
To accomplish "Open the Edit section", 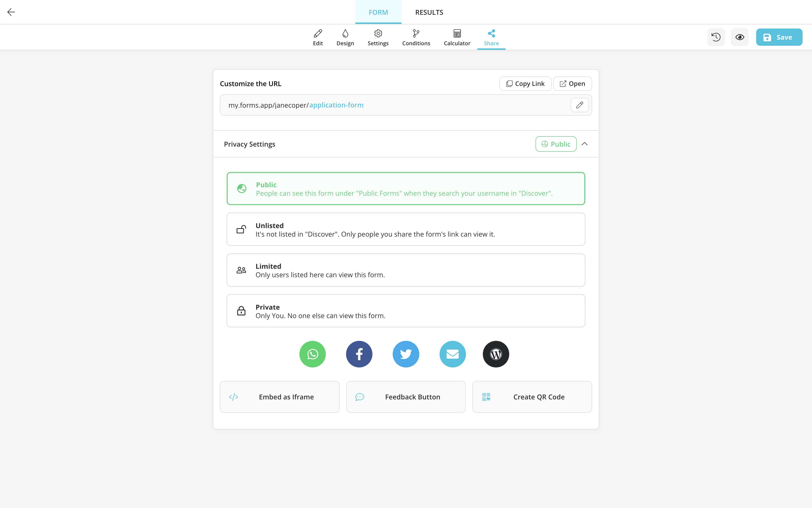I will pos(318,37).
